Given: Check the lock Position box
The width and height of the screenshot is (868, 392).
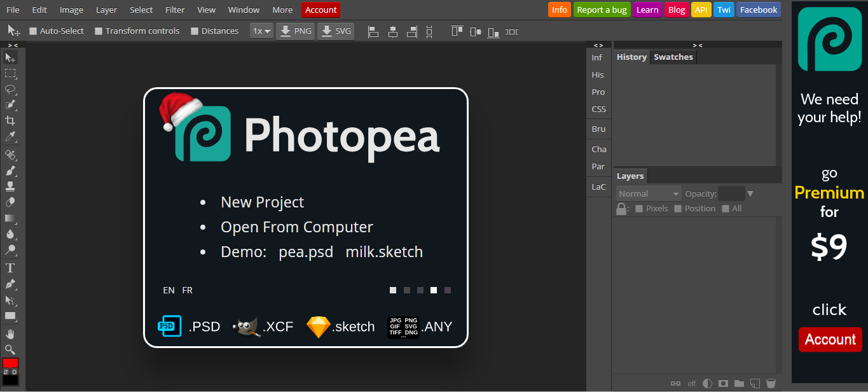Looking at the screenshot, I should (678, 209).
